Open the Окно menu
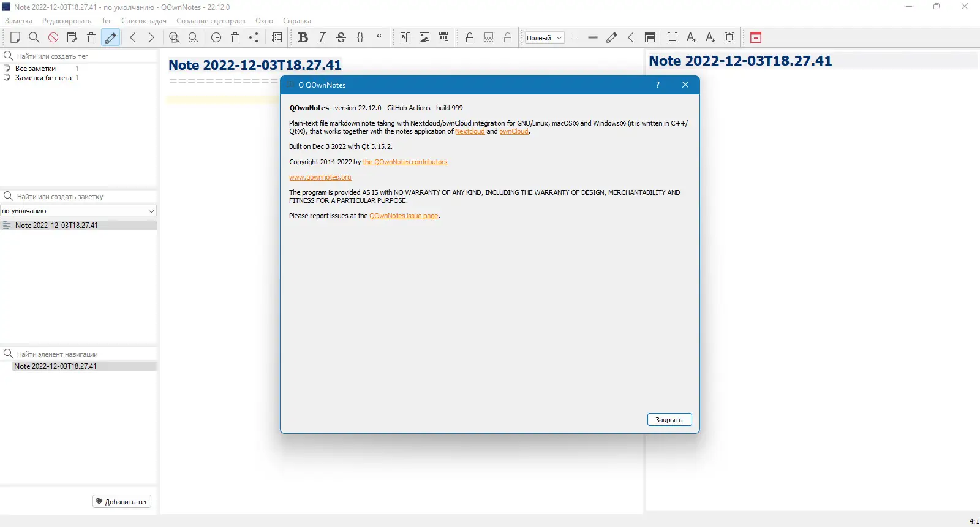This screenshot has height=527, width=980. [x=265, y=21]
